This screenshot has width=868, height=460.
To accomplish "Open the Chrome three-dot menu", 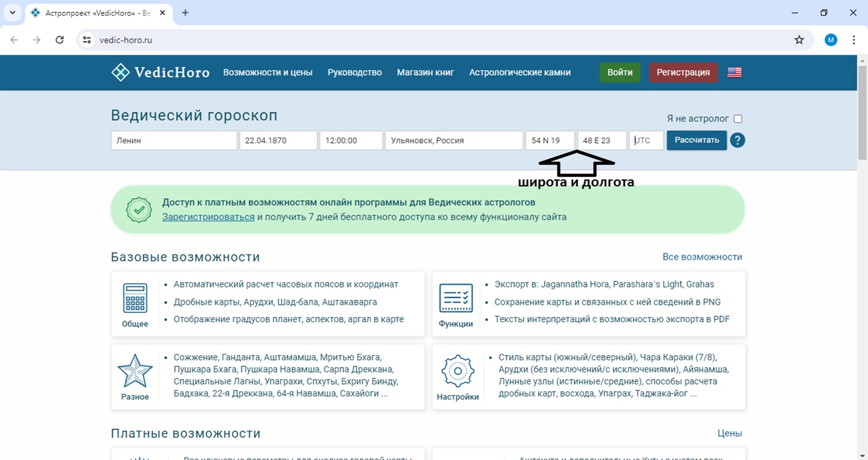I will (x=854, y=40).
